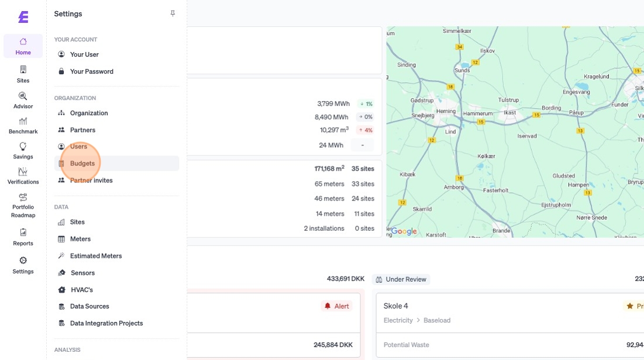
Task: Click the Your User profile icon
Action: 61,54
